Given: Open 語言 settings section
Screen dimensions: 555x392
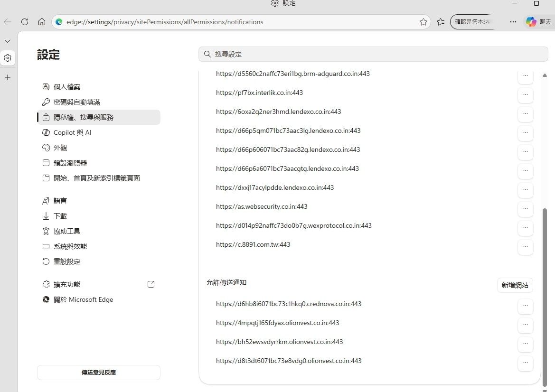Looking at the screenshot, I should [x=99, y=201].
